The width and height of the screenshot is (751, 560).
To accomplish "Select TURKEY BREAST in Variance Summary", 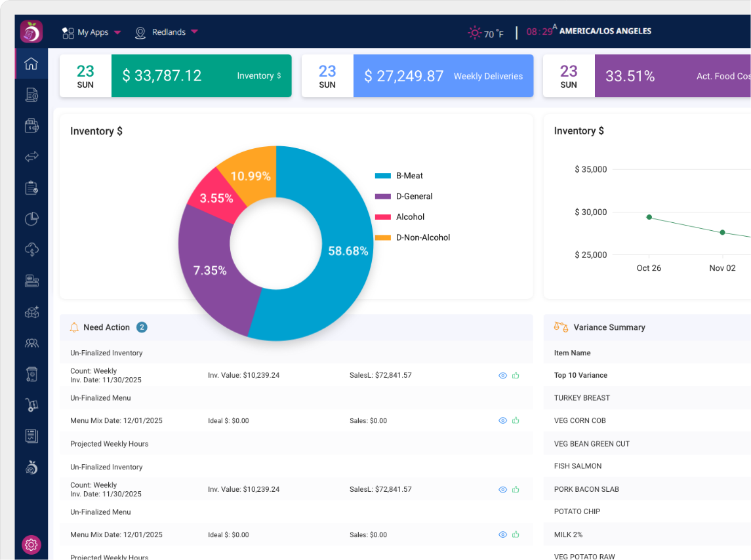I will 582,398.
